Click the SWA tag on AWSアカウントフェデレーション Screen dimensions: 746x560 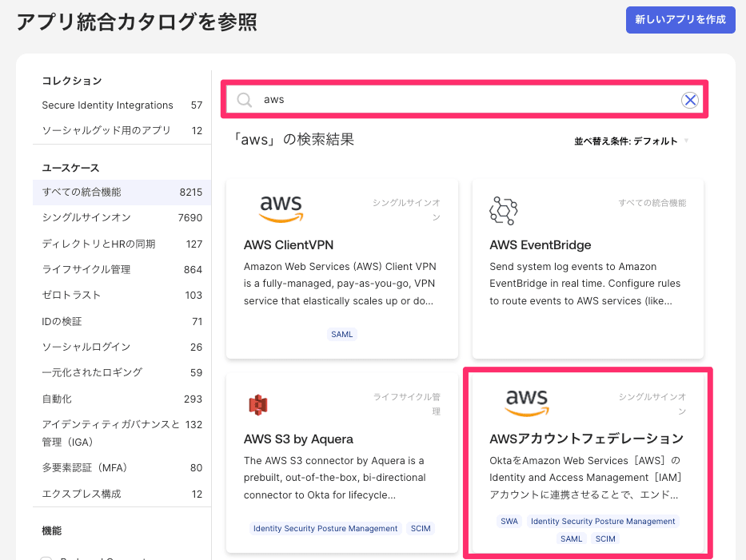click(509, 522)
